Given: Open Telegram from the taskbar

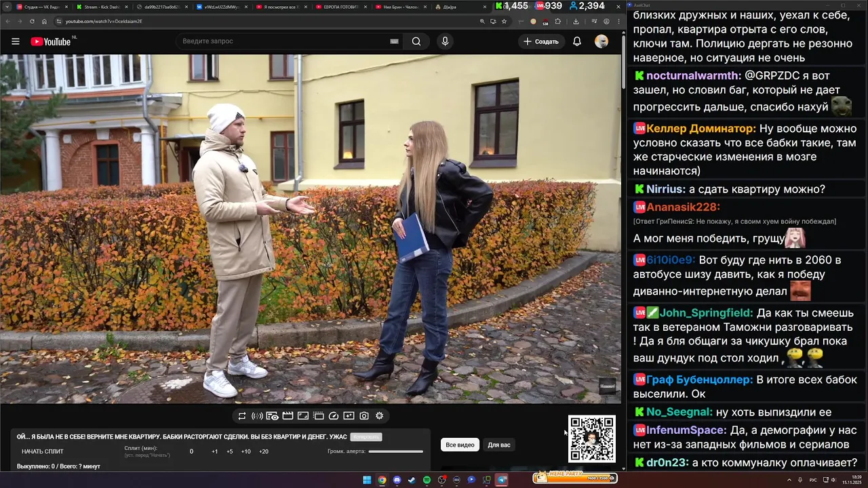Looking at the screenshot, I should click(x=501, y=480).
